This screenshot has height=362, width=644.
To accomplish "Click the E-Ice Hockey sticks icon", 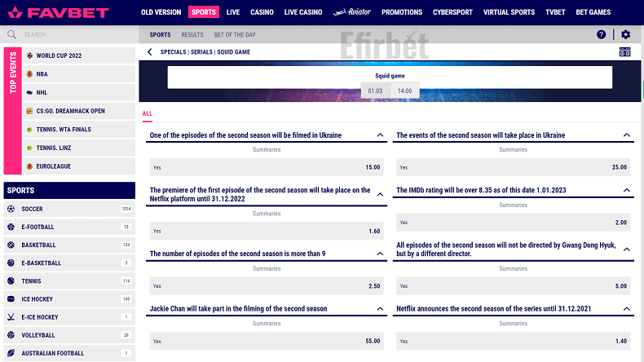I will click(x=11, y=317).
